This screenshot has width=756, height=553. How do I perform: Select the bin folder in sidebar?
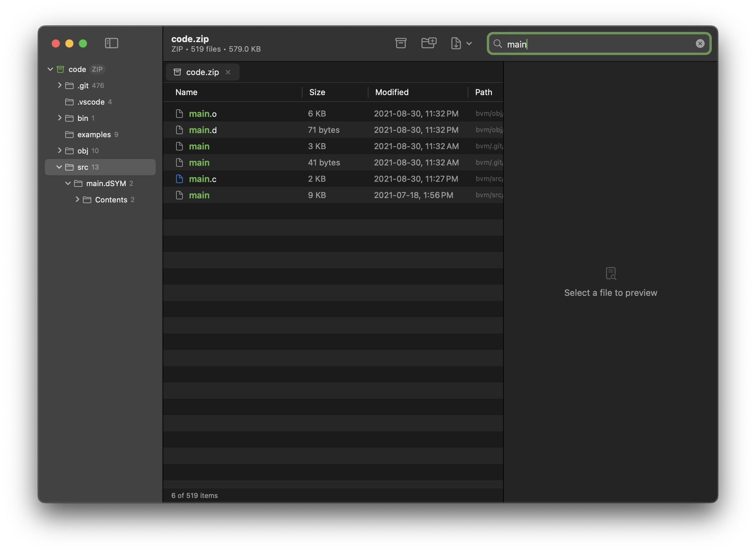100,118
